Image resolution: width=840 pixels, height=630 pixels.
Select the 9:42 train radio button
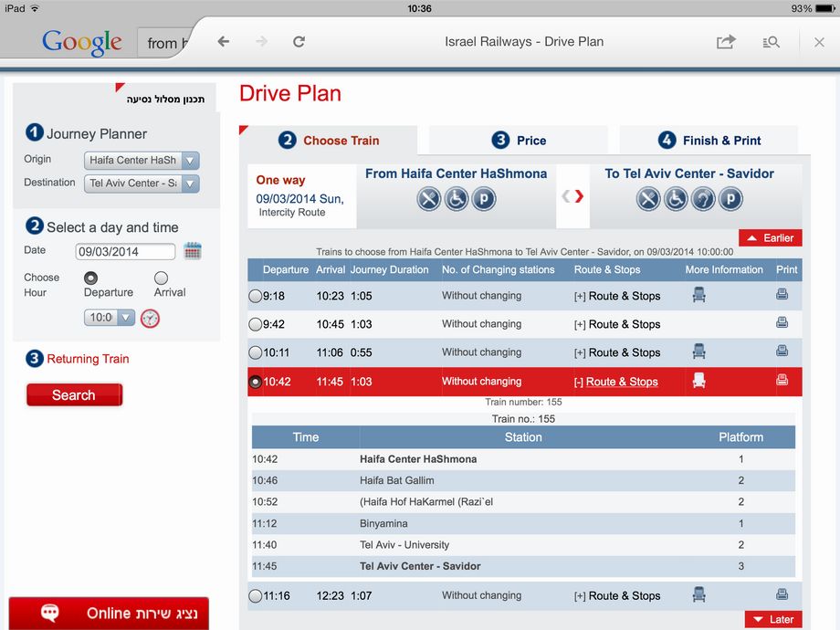coord(256,324)
